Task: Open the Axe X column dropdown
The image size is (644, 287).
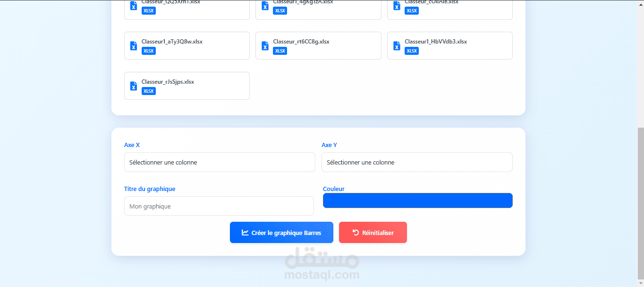Action: click(x=220, y=162)
